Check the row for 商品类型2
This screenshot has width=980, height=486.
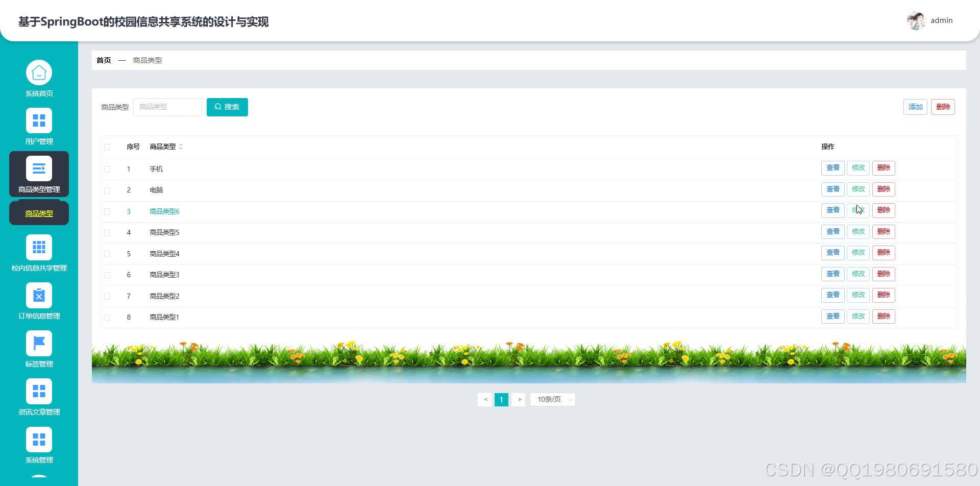click(107, 296)
